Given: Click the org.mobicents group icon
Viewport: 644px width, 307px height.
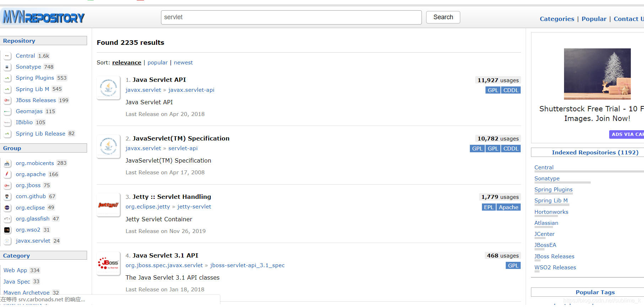Looking at the screenshot, I should 7,163.
